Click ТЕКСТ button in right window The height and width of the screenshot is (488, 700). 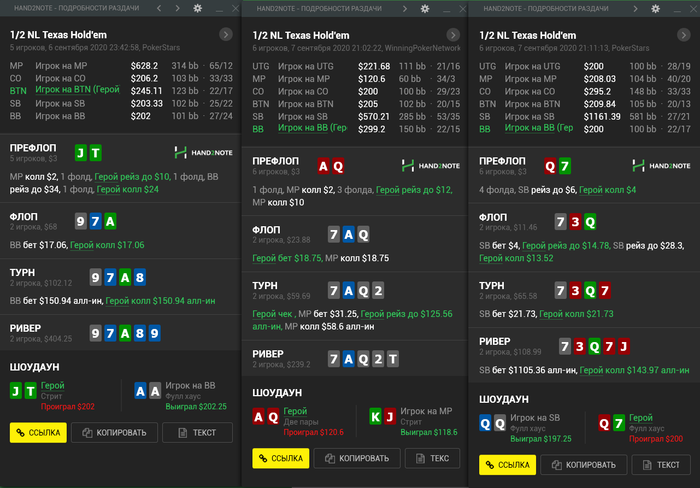(x=662, y=465)
